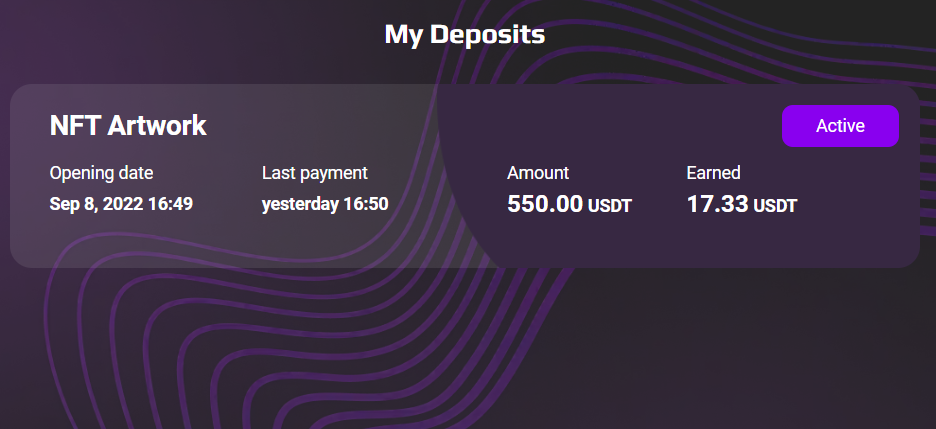Viewport: 936px width, 429px height.
Task: Click the Earned label
Action: [713, 173]
